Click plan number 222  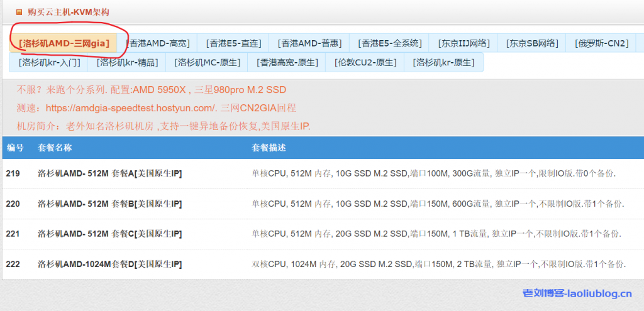[x=13, y=265]
